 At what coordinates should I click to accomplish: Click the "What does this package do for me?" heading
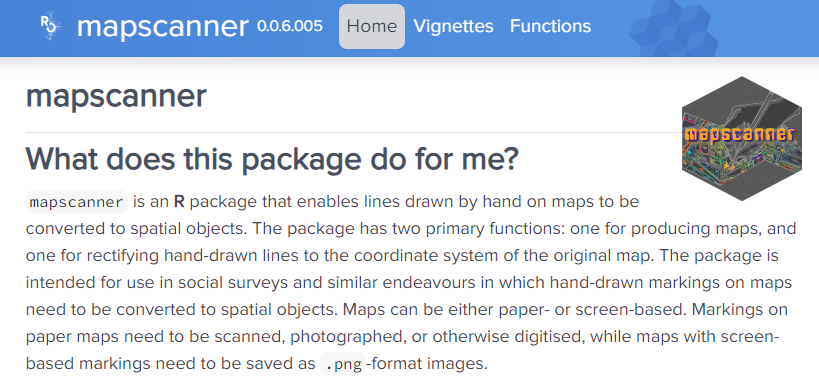(272, 159)
